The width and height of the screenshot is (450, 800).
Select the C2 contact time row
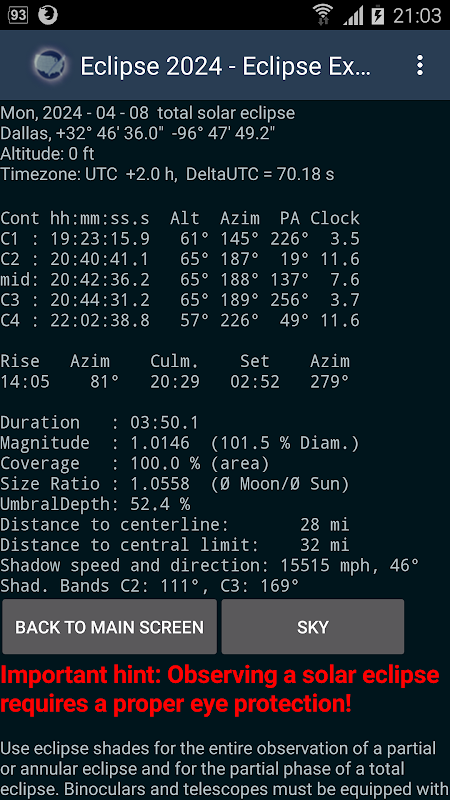180,259
